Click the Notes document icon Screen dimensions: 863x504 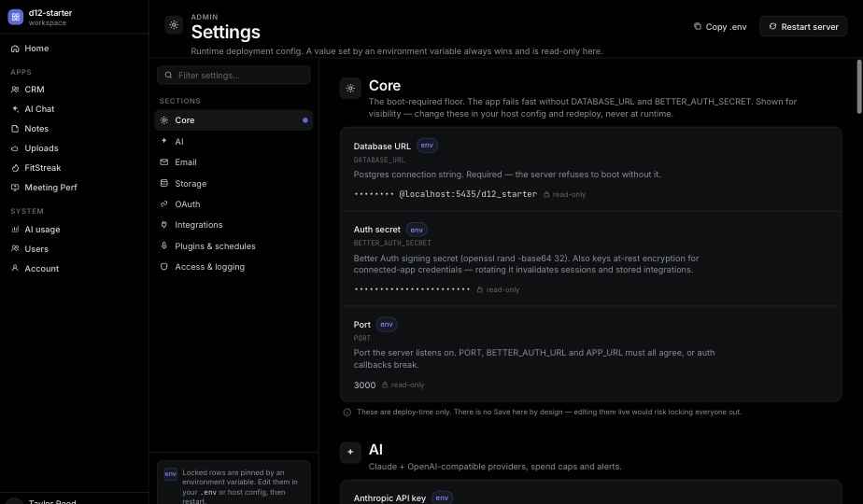(x=15, y=129)
